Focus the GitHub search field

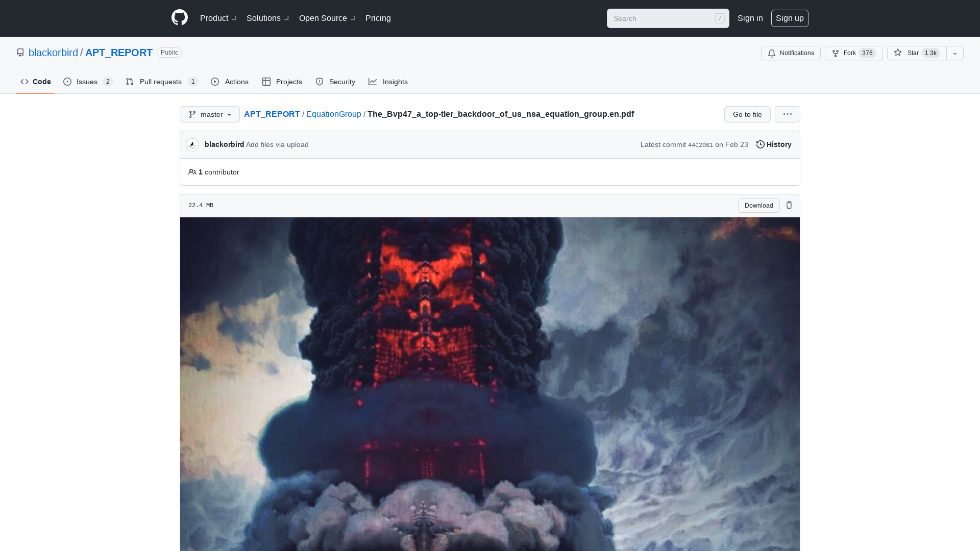pos(668,18)
